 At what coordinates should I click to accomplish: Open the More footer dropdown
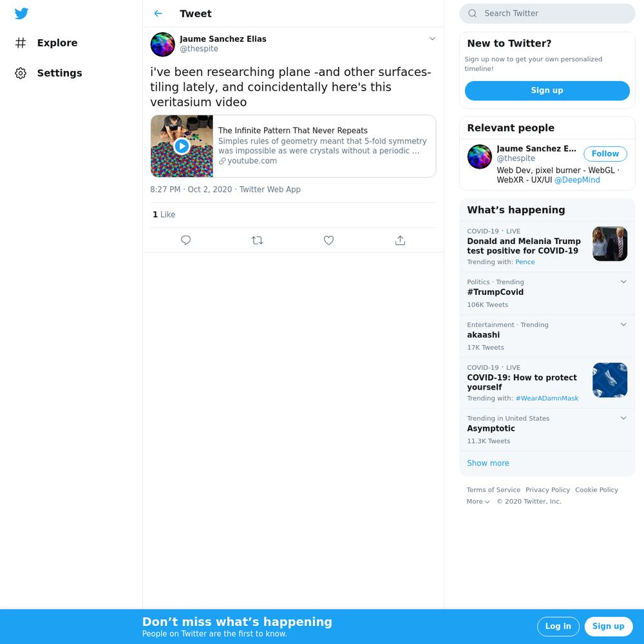click(478, 502)
